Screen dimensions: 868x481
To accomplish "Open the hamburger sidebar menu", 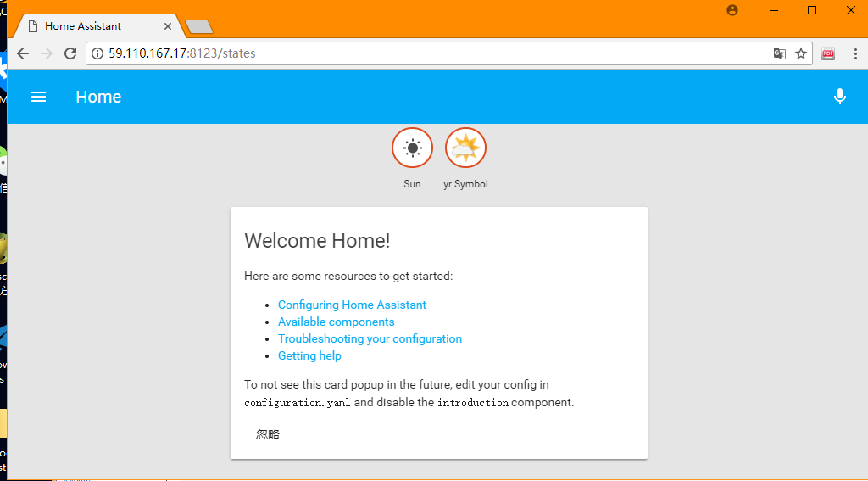I will 37,97.
